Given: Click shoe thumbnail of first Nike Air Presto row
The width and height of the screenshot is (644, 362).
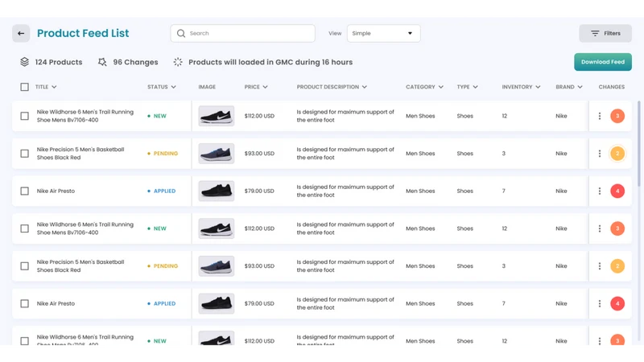Looking at the screenshot, I should 217,191.
